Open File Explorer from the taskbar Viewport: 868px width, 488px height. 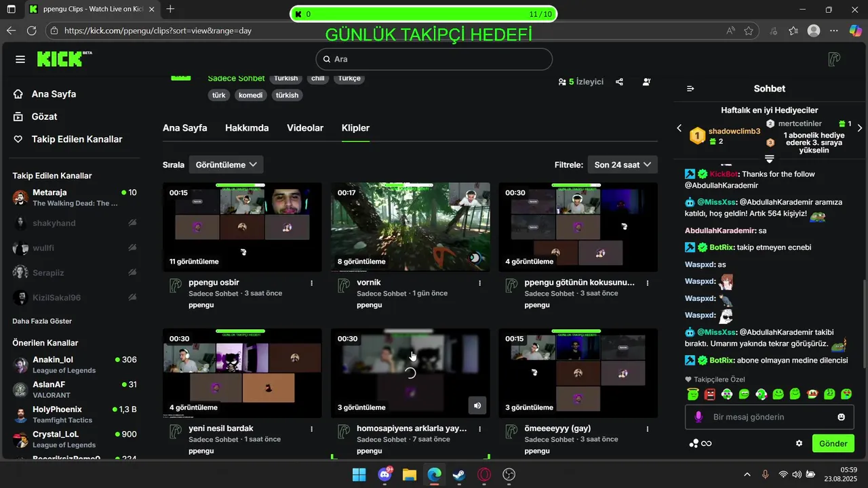point(409,474)
